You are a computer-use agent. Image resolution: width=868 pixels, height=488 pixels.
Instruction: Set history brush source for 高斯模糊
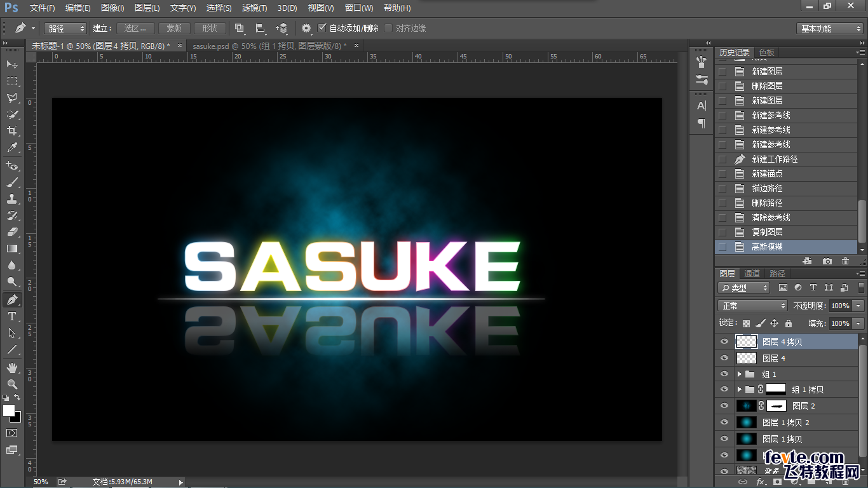pos(722,247)
